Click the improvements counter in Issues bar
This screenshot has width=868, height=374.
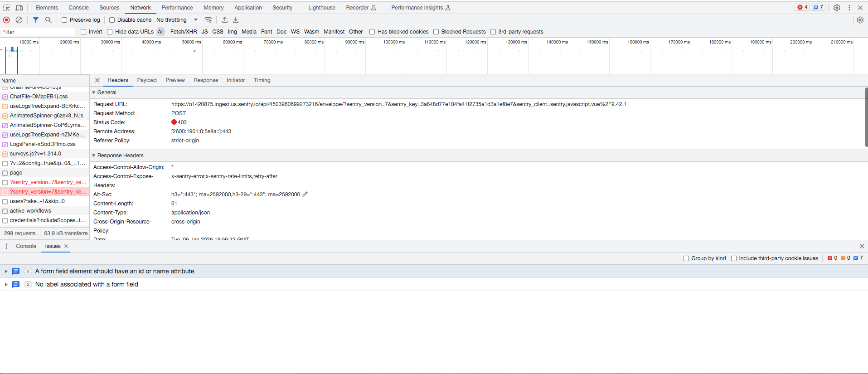(858, 258)
